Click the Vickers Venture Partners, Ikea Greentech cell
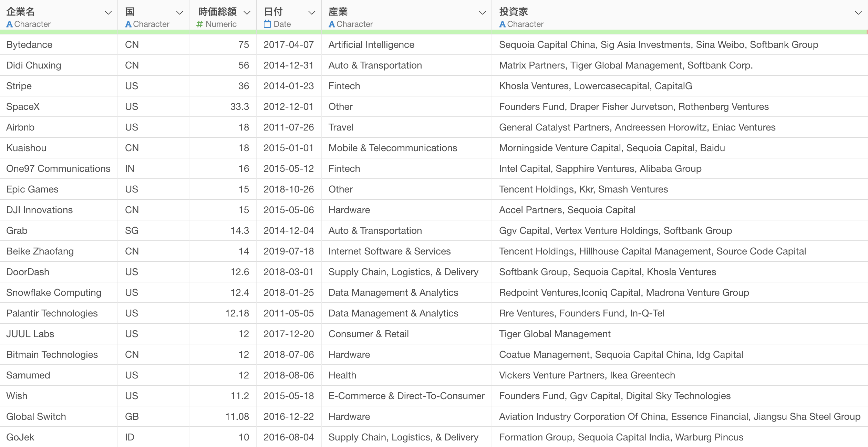The height and width of the screenshot is (447, 868). click(680, 375)
